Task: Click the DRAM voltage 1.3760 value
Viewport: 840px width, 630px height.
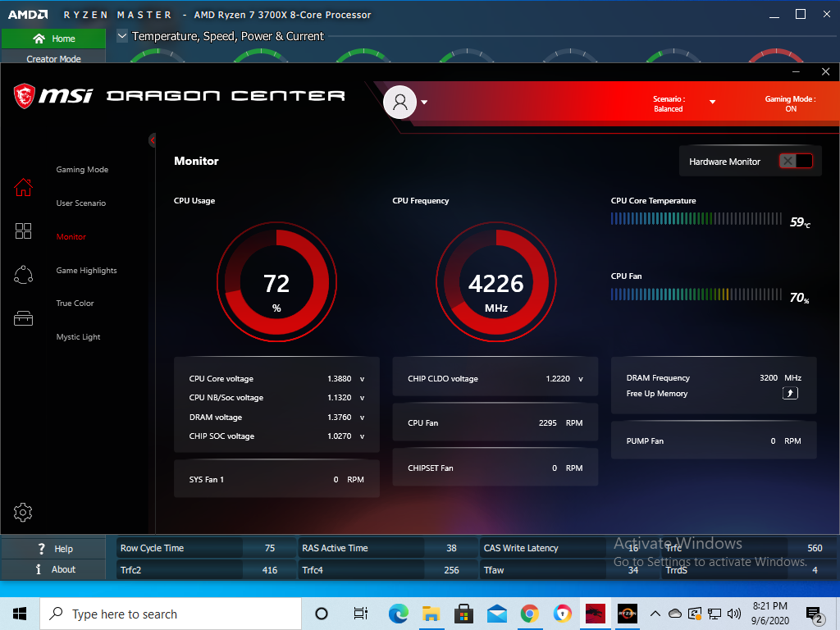Action: click(x=339, y=418)
